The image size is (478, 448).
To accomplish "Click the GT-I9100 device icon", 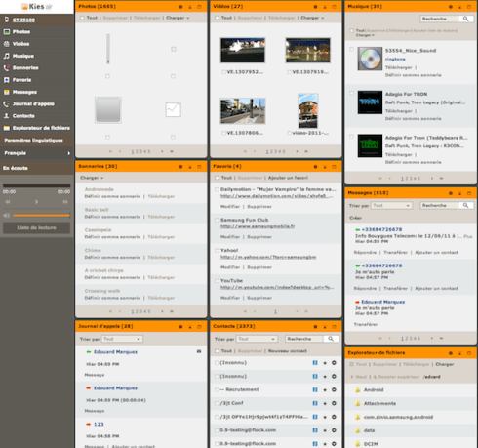I will click(x=7, y=20).
